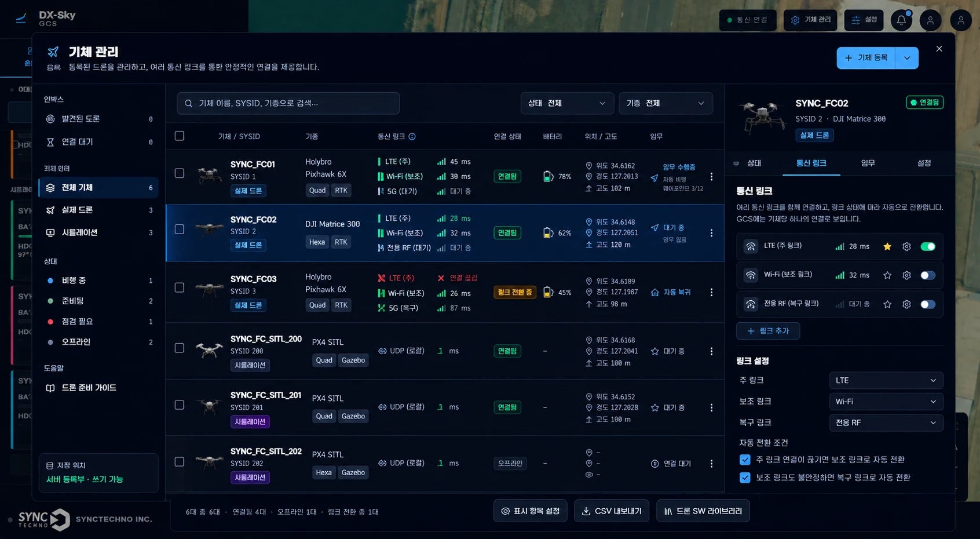
Task: Open the three-dot menu for SYNC_FC_SITL_201 row
Action: (711, 407)
